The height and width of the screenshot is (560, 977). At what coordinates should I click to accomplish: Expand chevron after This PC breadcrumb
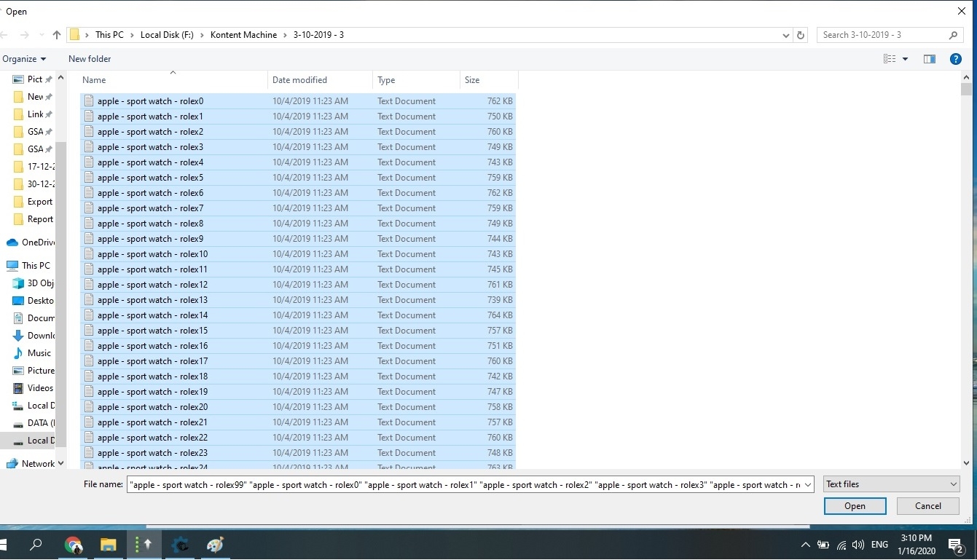click(132, 35)
